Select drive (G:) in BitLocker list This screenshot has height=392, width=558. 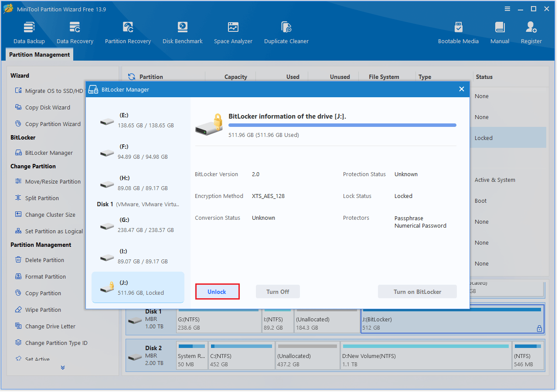coord(138,225)
